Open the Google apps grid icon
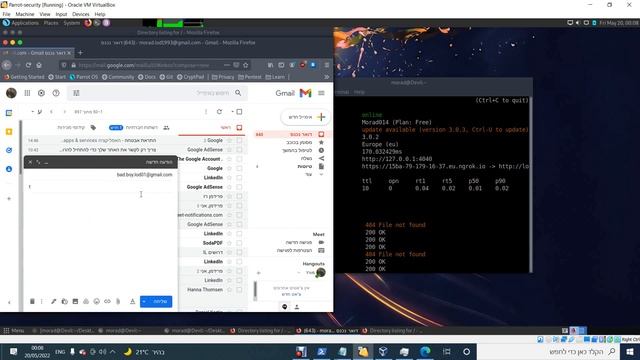Image resolution: width=640 pixels, height=360 pixels. 27,93
